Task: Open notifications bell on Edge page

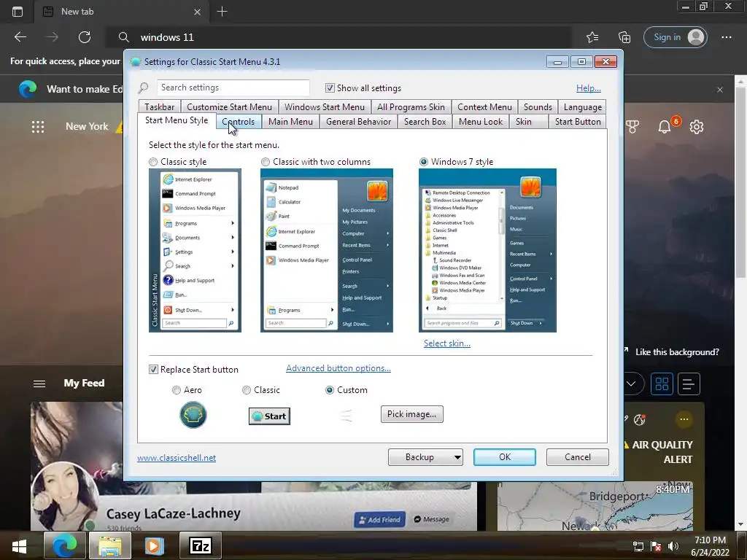Action: [665, 127]
